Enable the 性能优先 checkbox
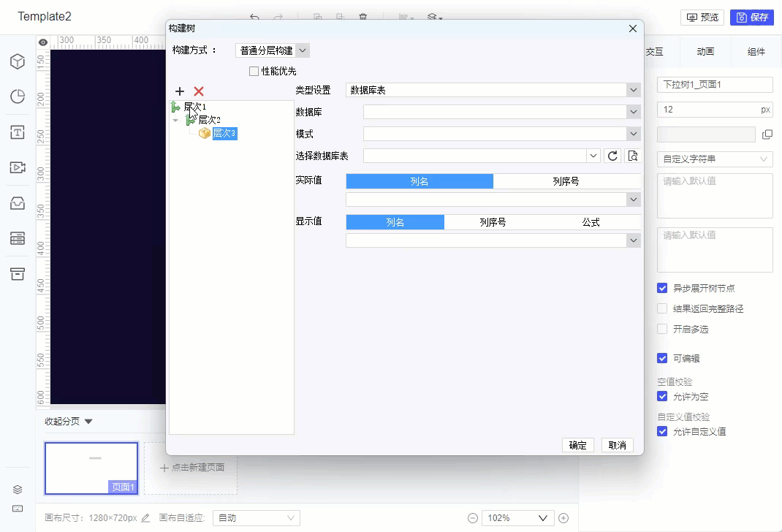 pos(254,72)
